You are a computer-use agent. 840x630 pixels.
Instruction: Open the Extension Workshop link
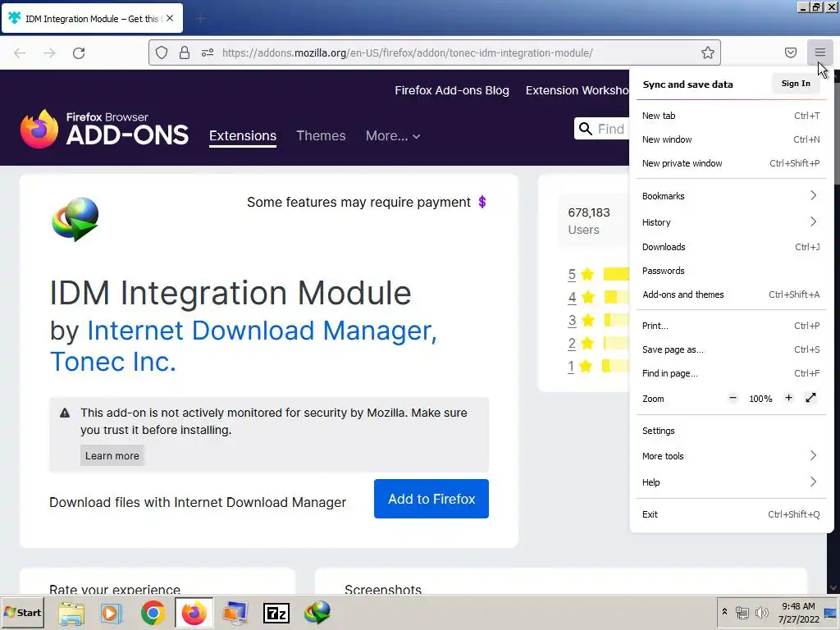(x=577, y=90)
